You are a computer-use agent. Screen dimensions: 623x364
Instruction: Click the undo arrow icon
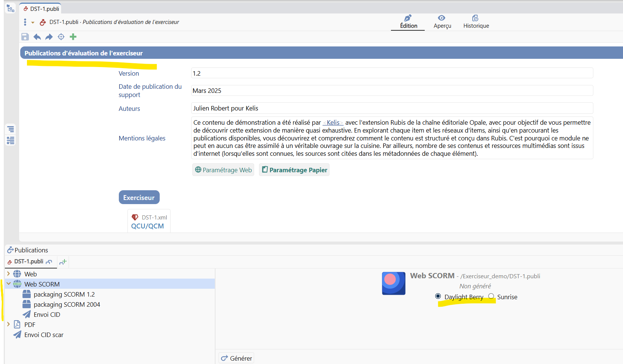point(37,37)
